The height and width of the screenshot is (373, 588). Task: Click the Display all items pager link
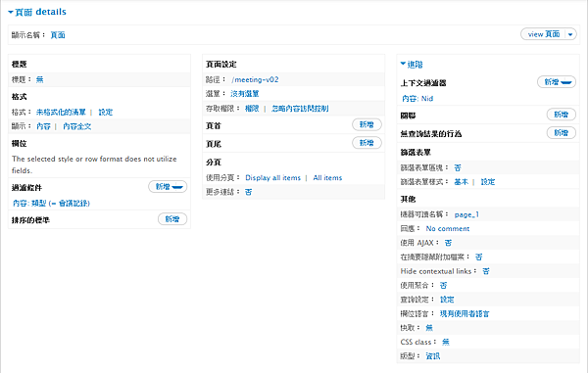click(x=273, y=177)
